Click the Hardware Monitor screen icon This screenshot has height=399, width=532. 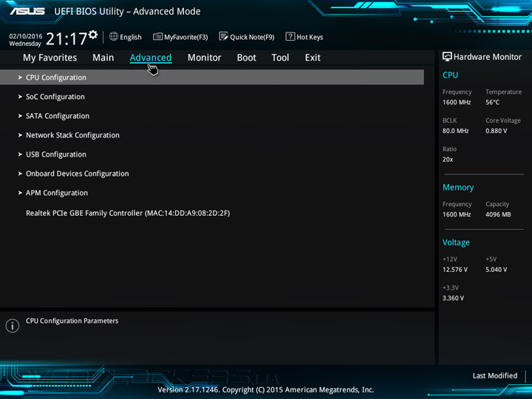(x=447, y=57)
